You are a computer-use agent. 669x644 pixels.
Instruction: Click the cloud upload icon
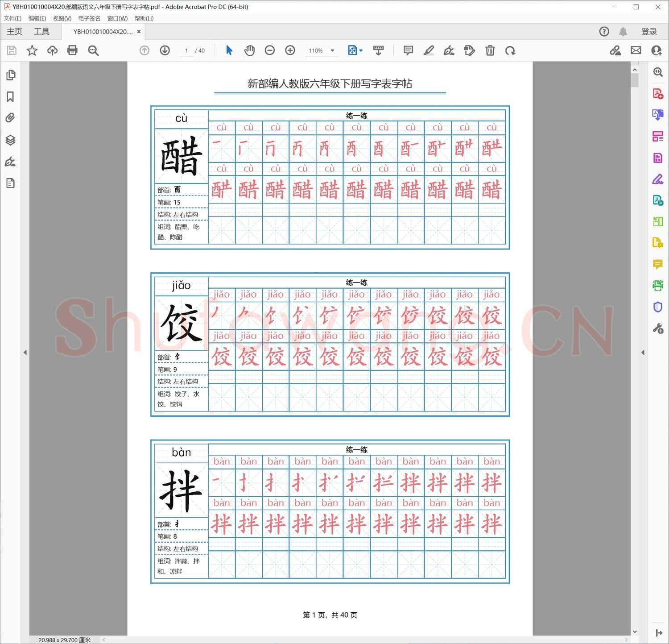point(53,50)
